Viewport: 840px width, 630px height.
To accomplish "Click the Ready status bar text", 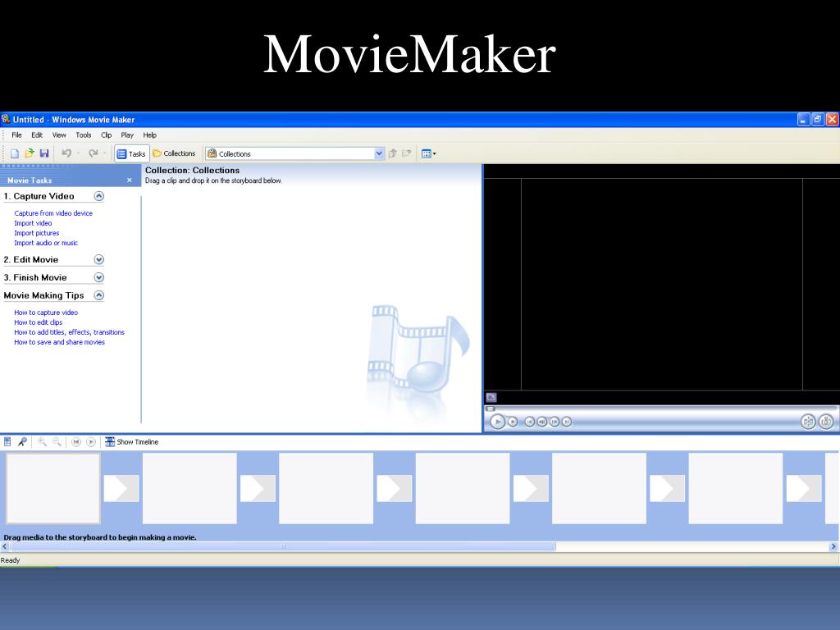I will point(10,560).
